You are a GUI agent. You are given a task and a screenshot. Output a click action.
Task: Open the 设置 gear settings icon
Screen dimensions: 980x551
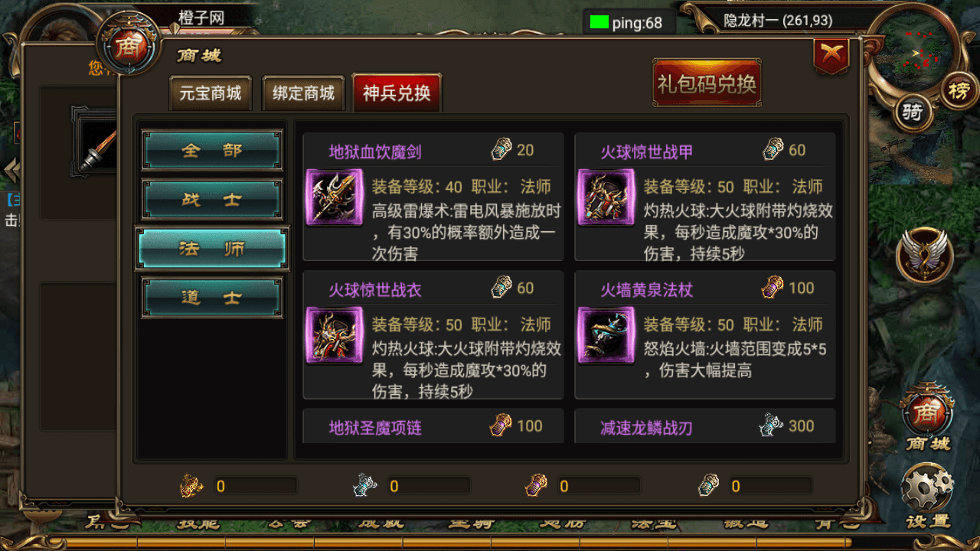coord(928,496)
